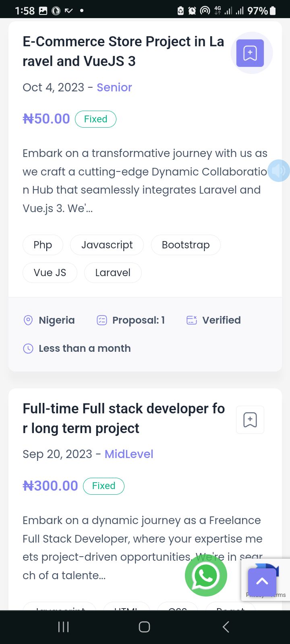Click the Senior experience level link
Viewport: 290px width, 644px height.
coord(114,87)
